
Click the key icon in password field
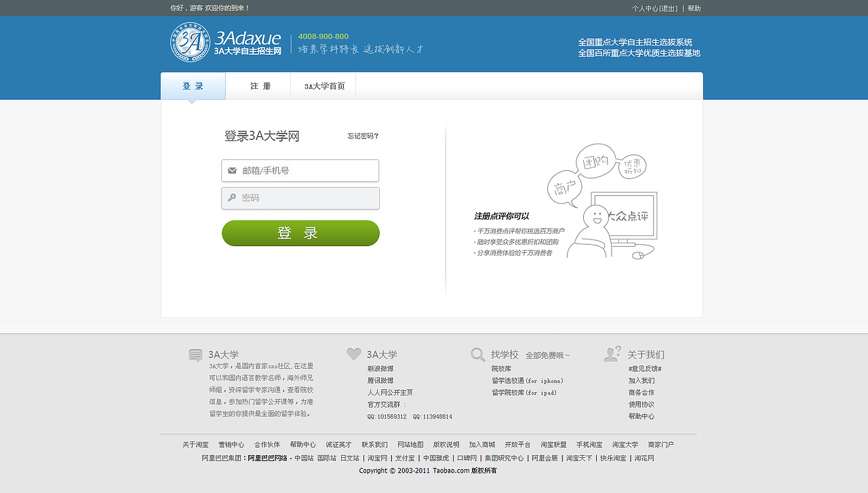232,198
